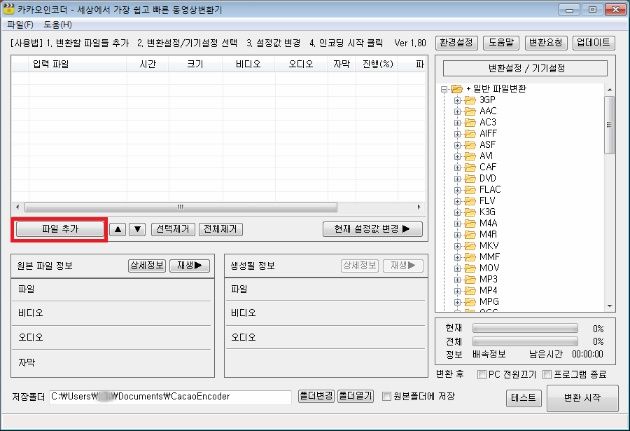Viewport: 630px width, 431px height.
Task: Expand the AIFF folder node
Action: click(x=457, y=134)
